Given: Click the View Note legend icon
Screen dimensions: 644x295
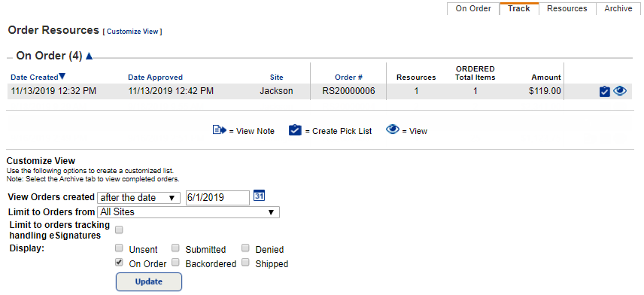Looking at the screenshot, I should click(220, 131).
